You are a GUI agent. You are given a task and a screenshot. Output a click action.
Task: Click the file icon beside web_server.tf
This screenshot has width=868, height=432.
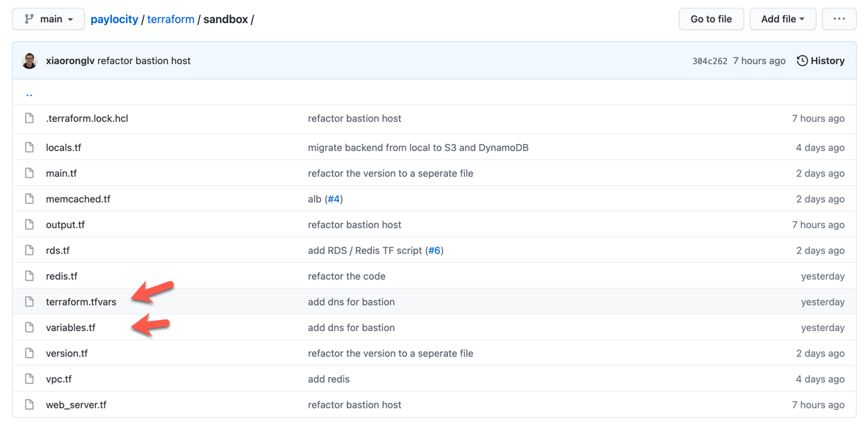pyautogui.click(x=29, y=404)
